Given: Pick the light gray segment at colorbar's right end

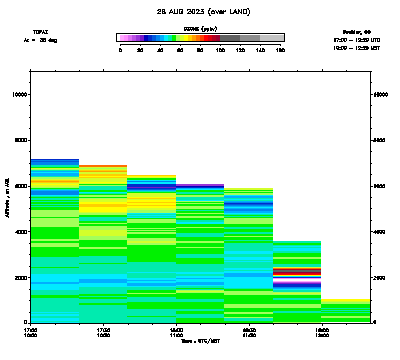Looking at the screenshot, I should pyautogui.click(x=272, y=38).
